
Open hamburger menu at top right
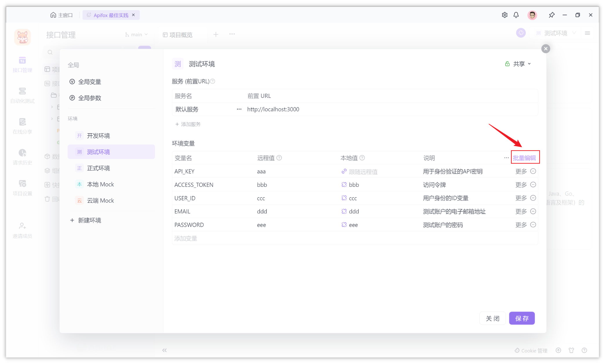pos(587,33)
